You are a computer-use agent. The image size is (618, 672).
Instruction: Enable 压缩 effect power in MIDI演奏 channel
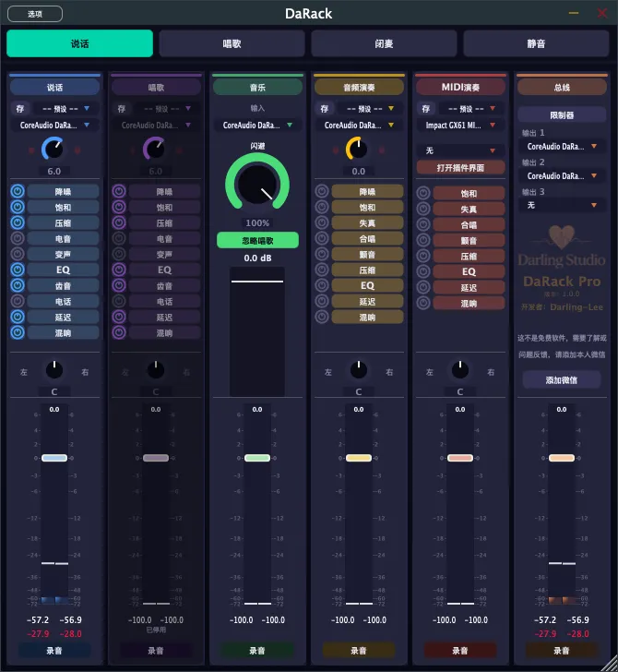tap(423, 256)
